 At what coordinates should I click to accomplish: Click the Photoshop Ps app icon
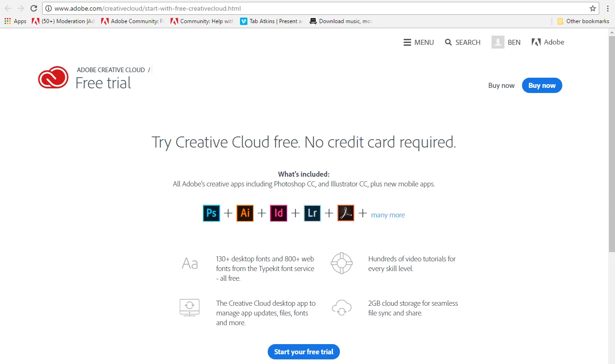pos(211,213)
